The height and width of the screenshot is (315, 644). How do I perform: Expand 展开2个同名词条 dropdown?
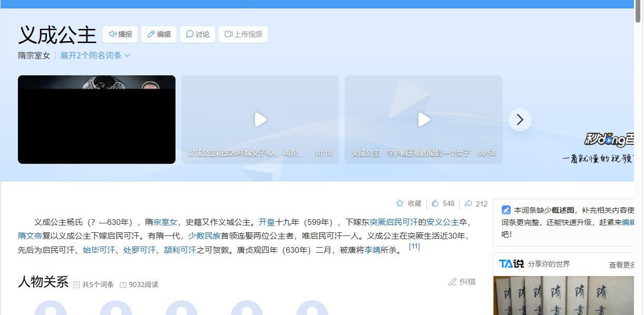coord(95,55)
